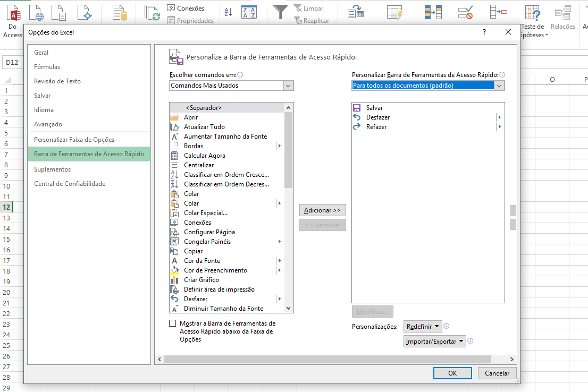Click the help question mark button
The height and width of the screenshot is (392, 588).
tap(484, 32)
